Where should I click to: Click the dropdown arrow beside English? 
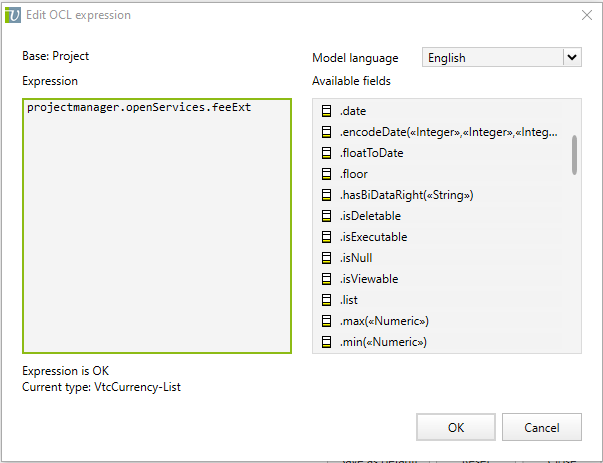[572, 58]
